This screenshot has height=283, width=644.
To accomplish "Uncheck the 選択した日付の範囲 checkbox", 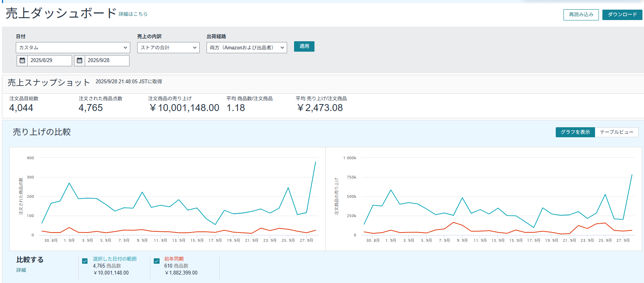I will [x=85, y=261].
